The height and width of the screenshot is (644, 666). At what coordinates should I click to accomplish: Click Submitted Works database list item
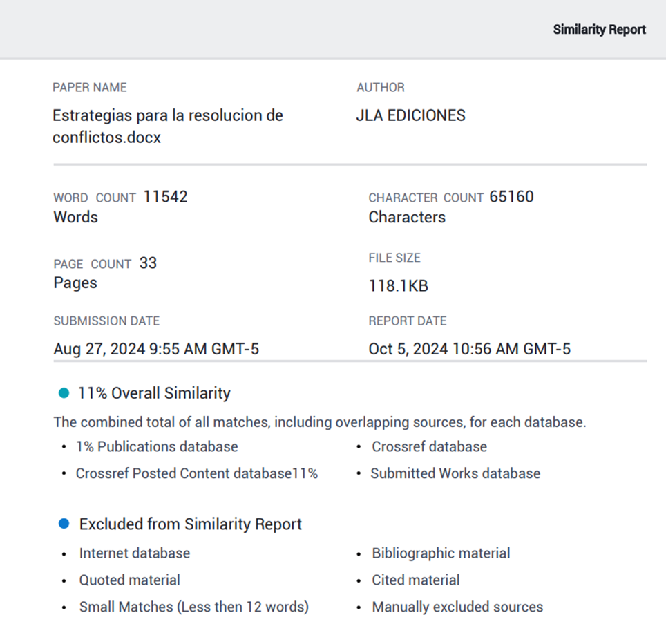click(455, 473)
